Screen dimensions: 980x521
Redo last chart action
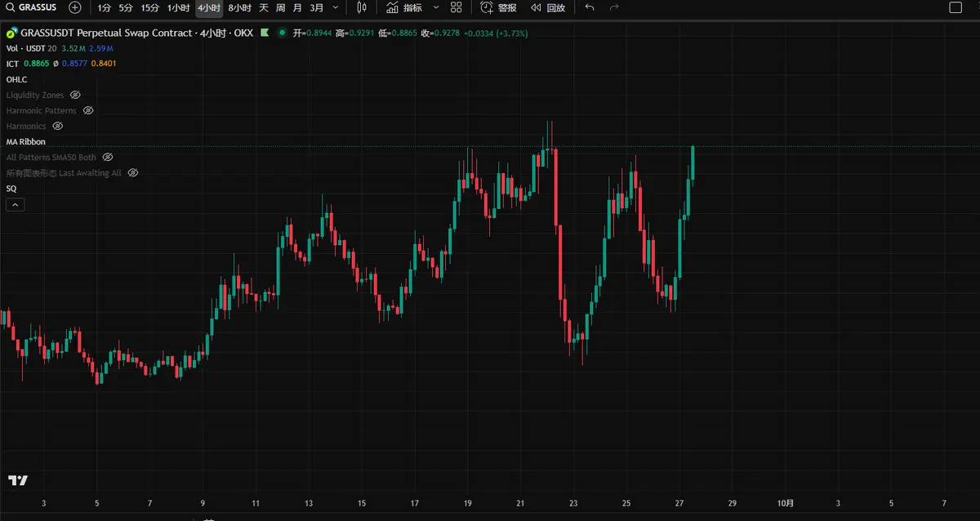(x=614, y=7)
